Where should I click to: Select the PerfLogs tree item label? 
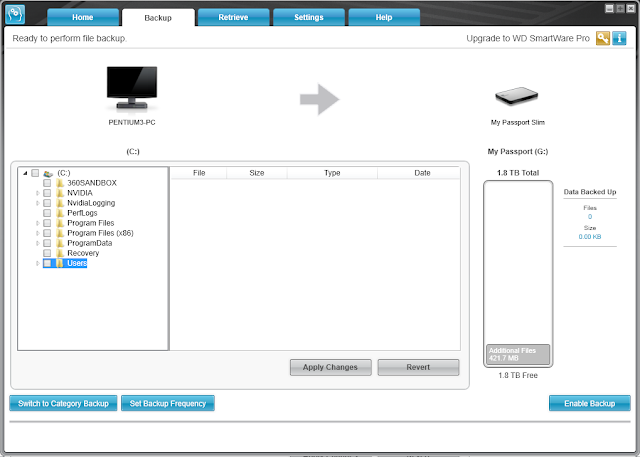[x=82, y=213]
